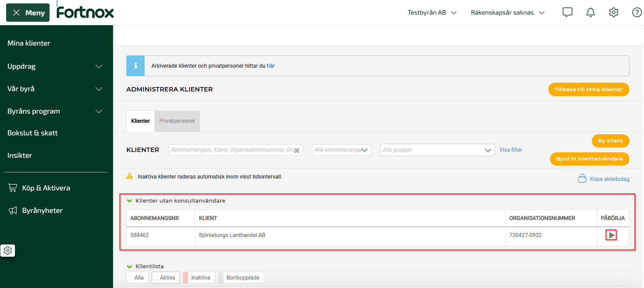Click the floating gear icon at sidebar bottom
Viewport: 644px width, 288px height.
pyautogui.click(x=8, y=251)
